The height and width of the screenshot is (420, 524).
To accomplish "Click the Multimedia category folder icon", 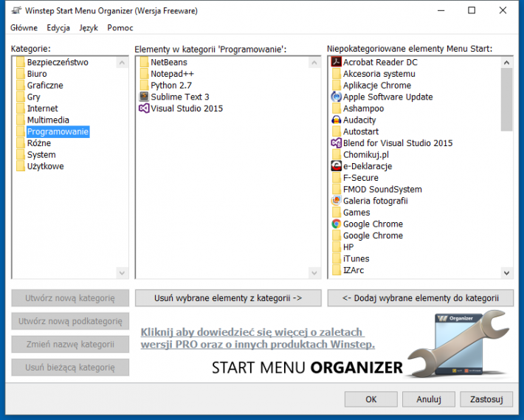I will 21,120.
